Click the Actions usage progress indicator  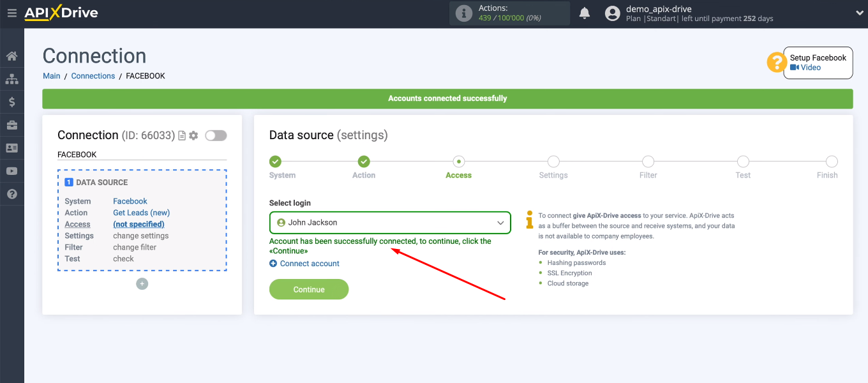pos(509,13)
